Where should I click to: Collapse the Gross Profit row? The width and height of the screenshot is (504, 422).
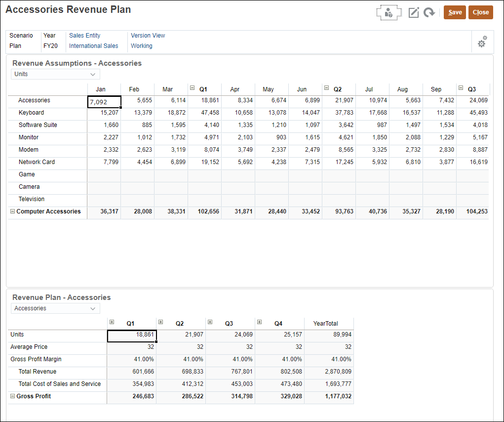tap(12, 396)
